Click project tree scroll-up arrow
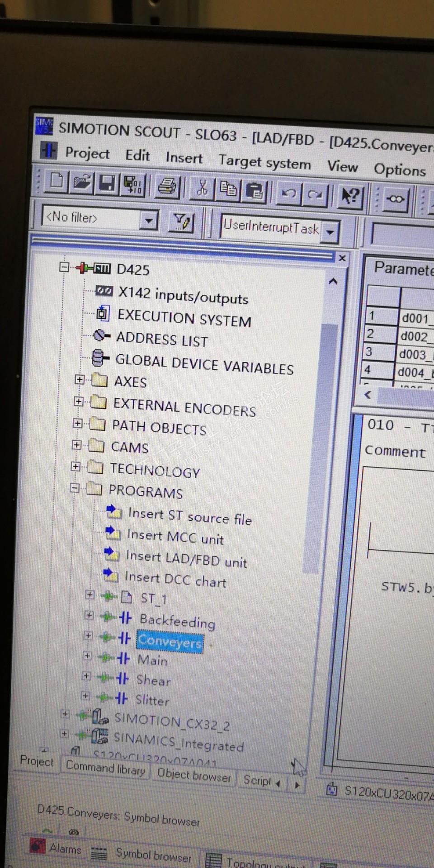This screenshot has width=434, height=868. click(333, 282)
